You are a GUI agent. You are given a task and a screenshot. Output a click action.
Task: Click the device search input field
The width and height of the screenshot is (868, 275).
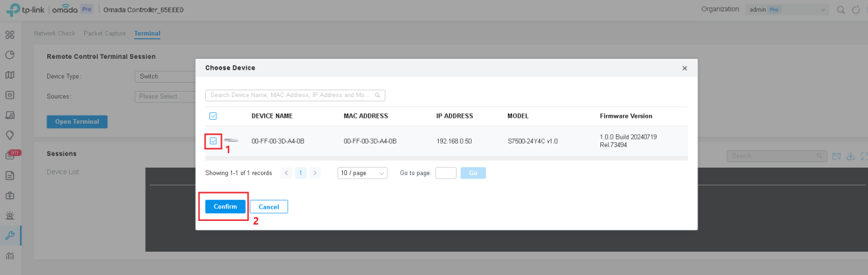click(x=296, y=95)
